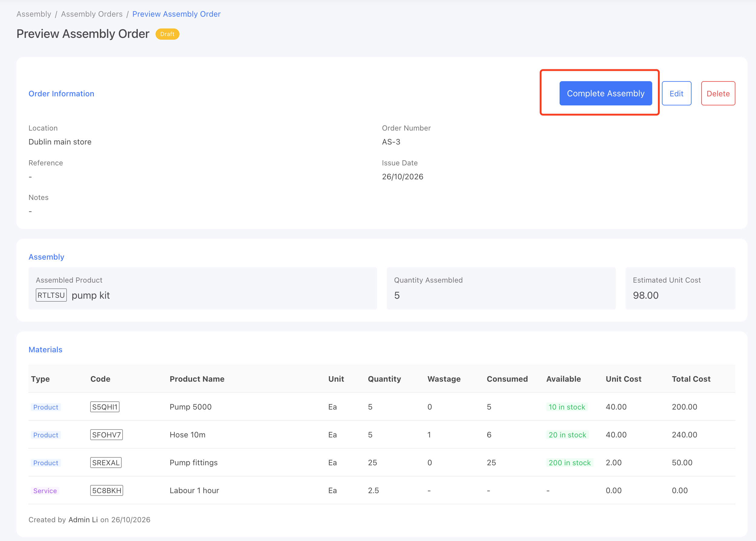
Task: Click the Available column header
Action: click(x=563, y=379)
